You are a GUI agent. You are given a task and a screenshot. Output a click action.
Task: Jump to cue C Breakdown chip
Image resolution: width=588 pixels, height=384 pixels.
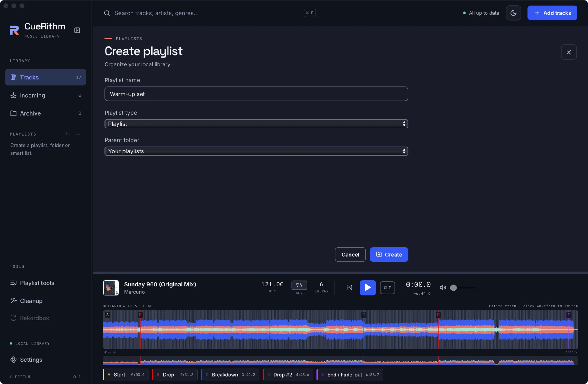pyautogui.click(x=230, y=375)
